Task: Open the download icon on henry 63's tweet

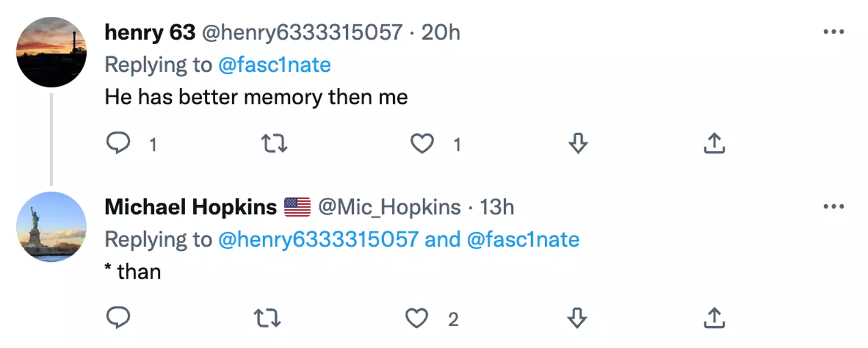Action: pos(577,144)
